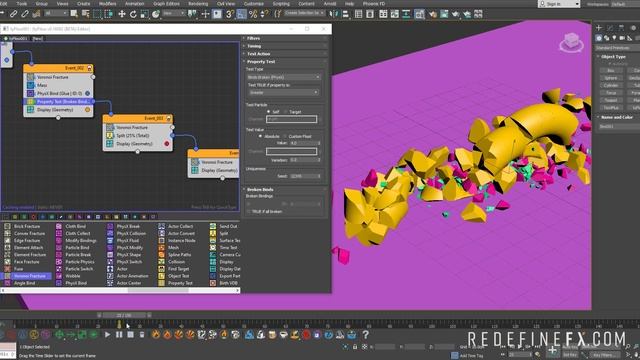Open the Modifiers menu
Viewport: 640px width, 360px height.
pyautogui.click(x=107, y=4)
